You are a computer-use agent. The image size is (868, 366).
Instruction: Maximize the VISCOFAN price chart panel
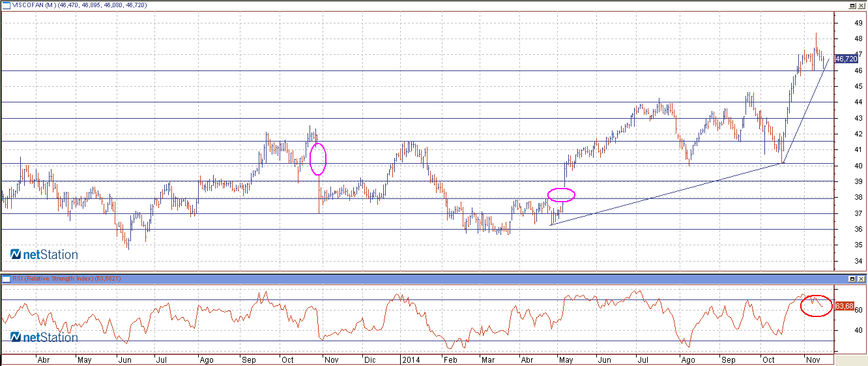click(852, 5)
